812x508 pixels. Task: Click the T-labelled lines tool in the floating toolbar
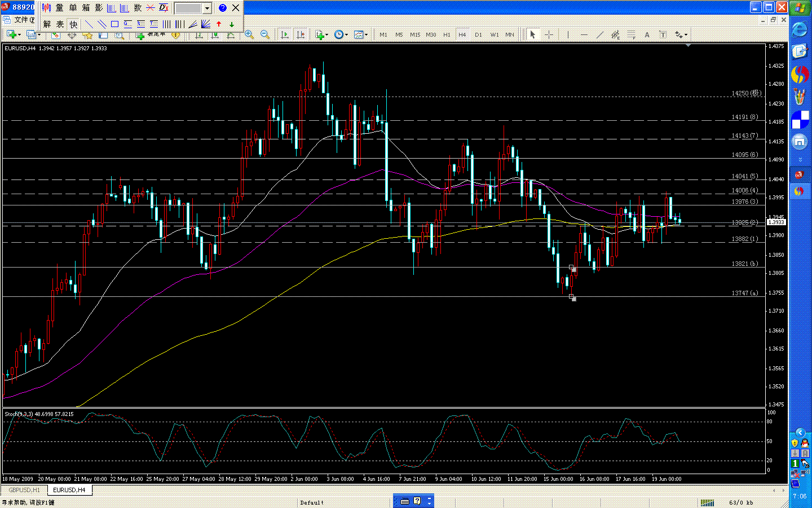[x=154, y=24]
